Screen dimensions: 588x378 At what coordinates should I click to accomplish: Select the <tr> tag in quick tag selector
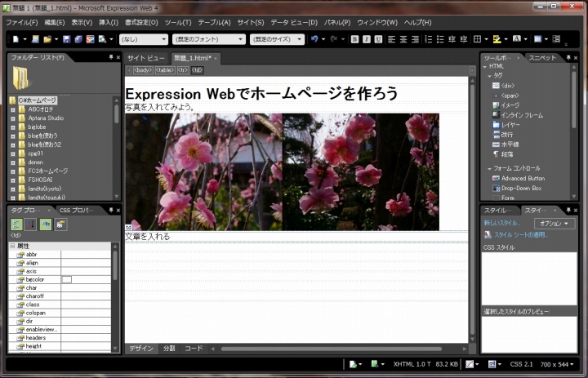coord(183,70)
